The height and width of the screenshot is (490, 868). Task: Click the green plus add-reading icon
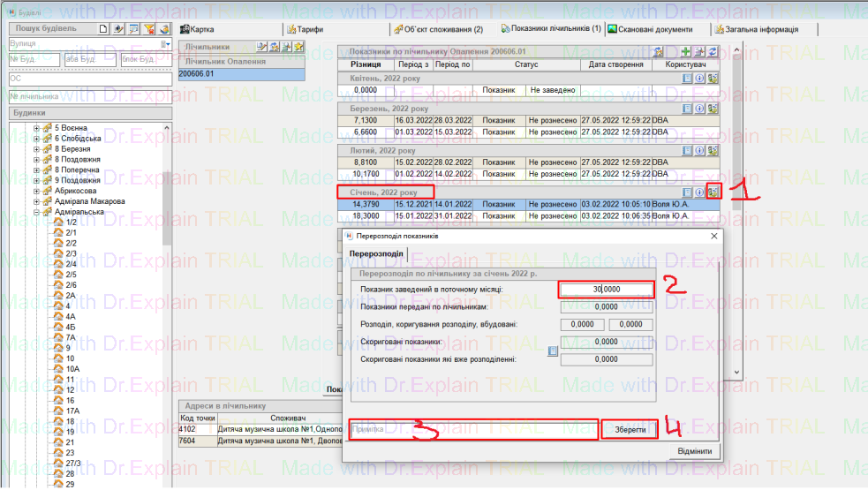pos(685,53)
